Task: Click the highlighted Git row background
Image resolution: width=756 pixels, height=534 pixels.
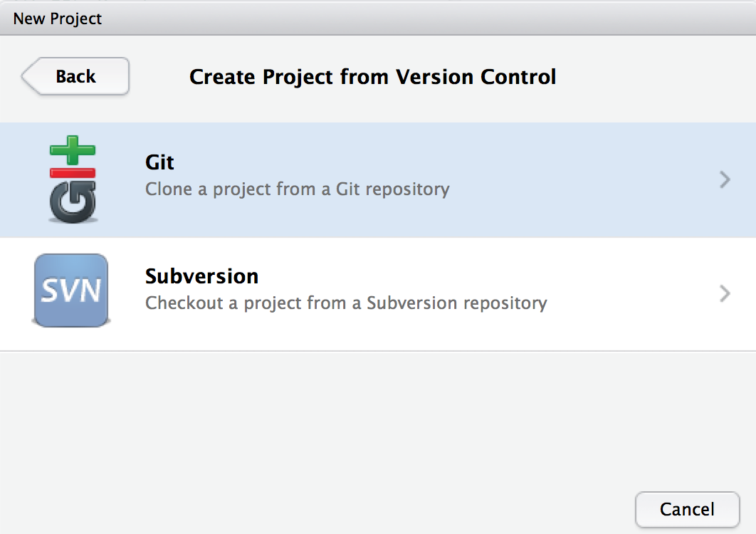Action: (378, 179)
